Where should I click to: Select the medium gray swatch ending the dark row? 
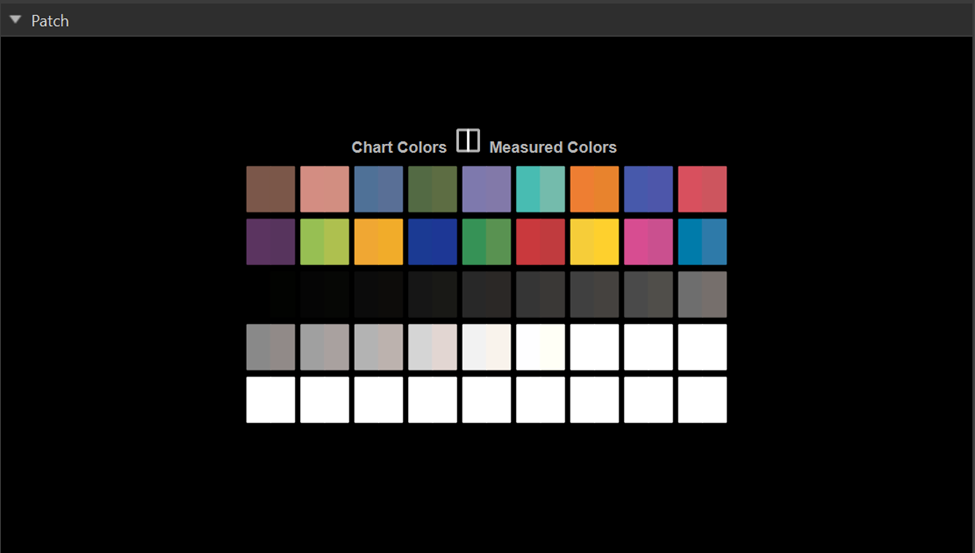pyautogui.click(x=703, y=294)
